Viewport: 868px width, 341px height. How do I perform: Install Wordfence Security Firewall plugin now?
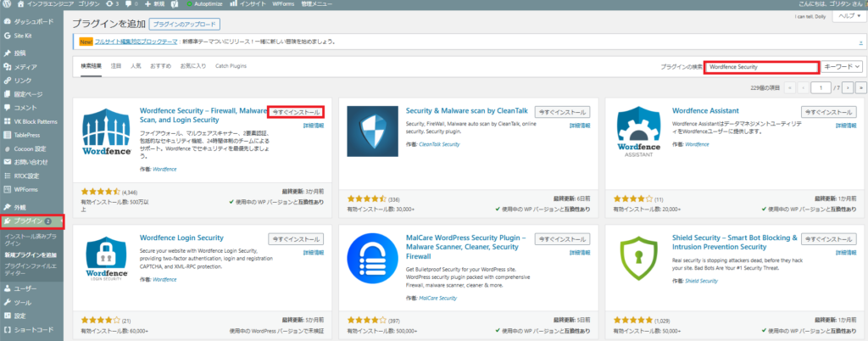pyautogui.click(x=296, y=112)
